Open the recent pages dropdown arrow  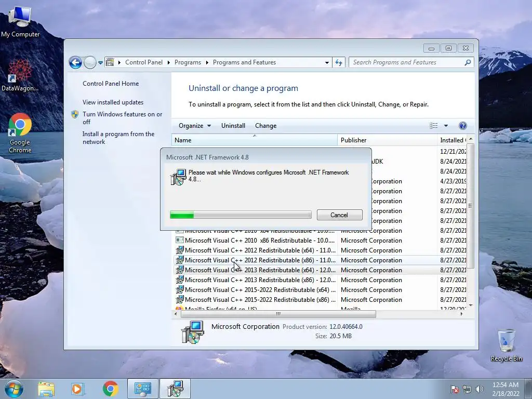(x=100, y=63)
